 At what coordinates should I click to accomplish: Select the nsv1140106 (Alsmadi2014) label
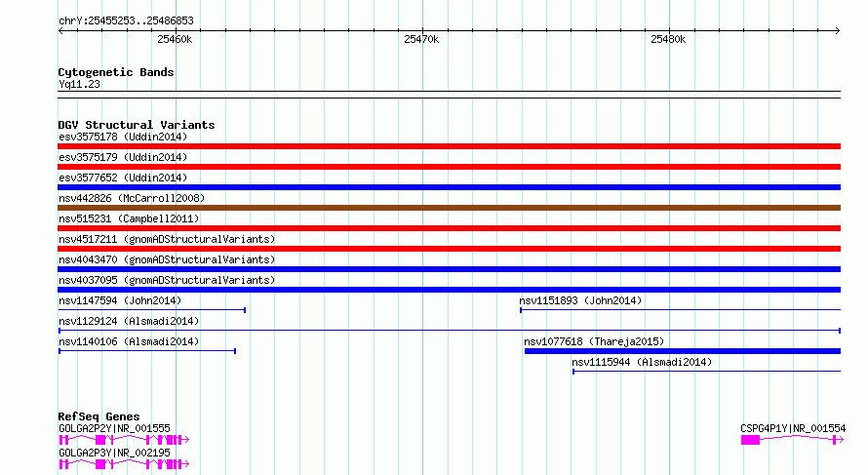pyautogui.click(x=129, y=341)
